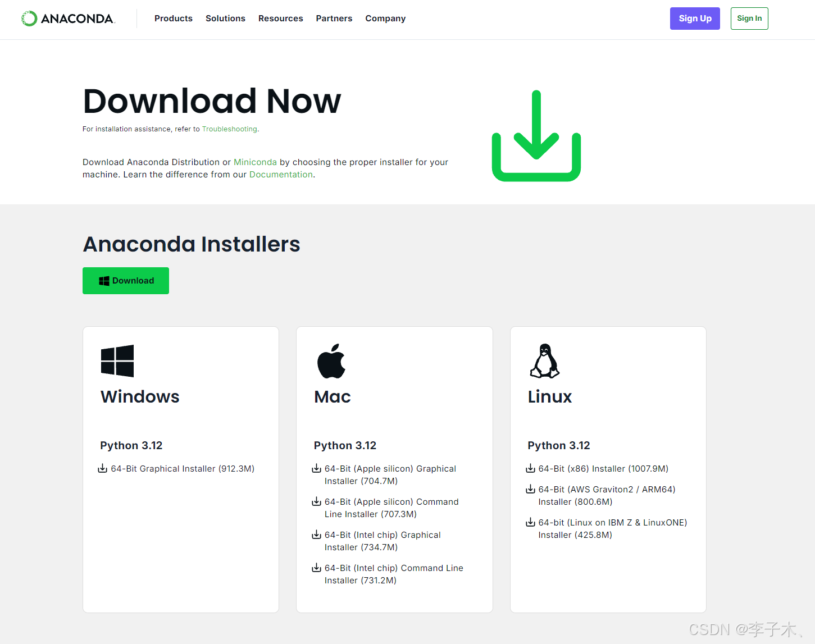Click the Mac card title
The width and height of the screenshot is (815, 644).
[x=333, y=397]
